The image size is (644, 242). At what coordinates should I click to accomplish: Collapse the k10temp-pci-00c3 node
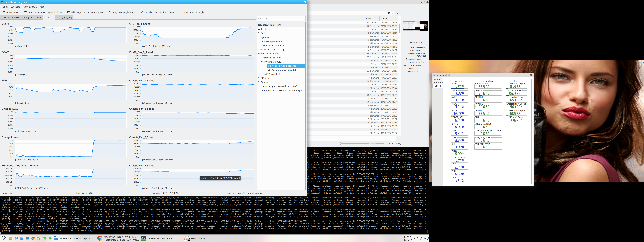(262, 62)
